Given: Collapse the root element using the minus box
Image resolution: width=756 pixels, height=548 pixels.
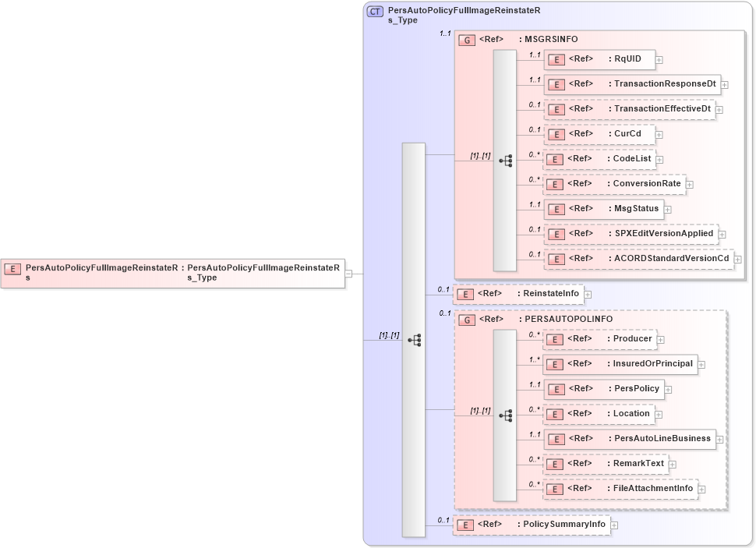Looking at the screenshot, I should 350,272.
